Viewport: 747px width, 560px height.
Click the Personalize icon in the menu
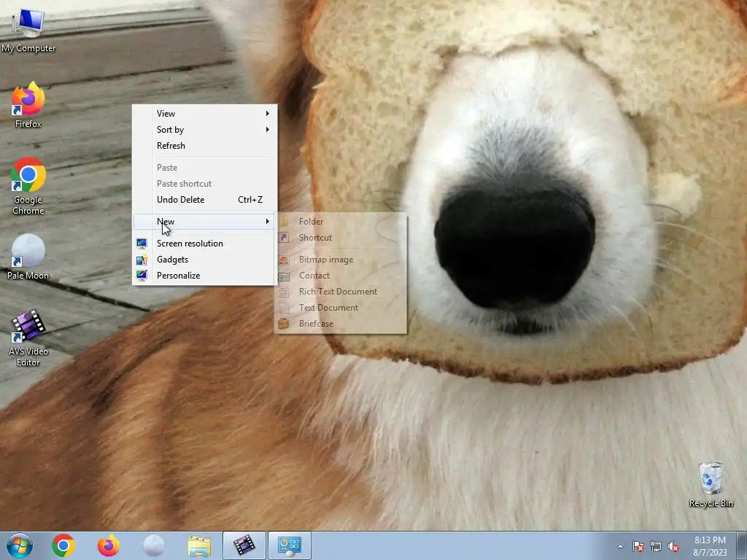point(142,275)
